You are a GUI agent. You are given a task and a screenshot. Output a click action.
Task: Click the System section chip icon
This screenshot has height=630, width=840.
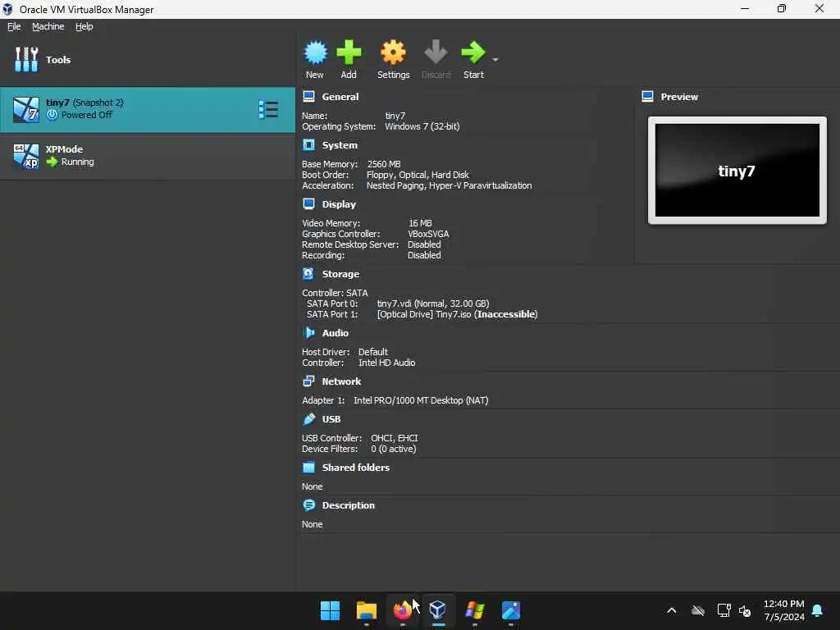click(x=308, y=144)
